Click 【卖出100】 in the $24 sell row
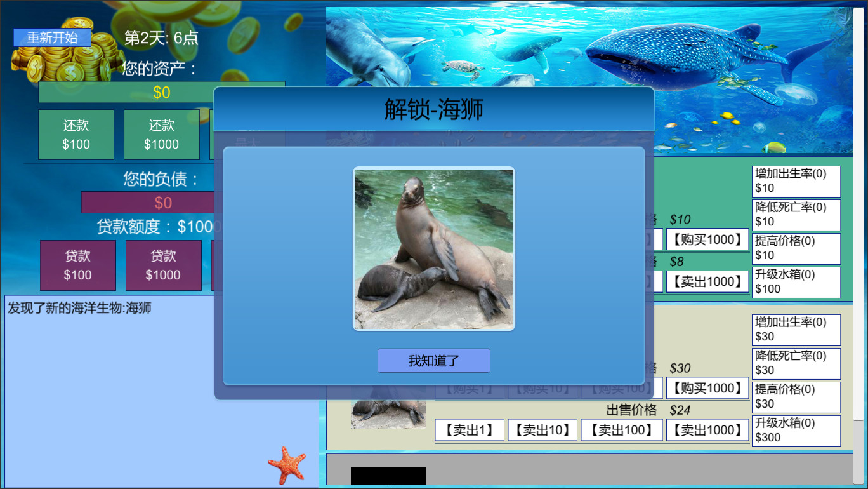The height and width of the screenshot is (489, 868). [622, 430]
